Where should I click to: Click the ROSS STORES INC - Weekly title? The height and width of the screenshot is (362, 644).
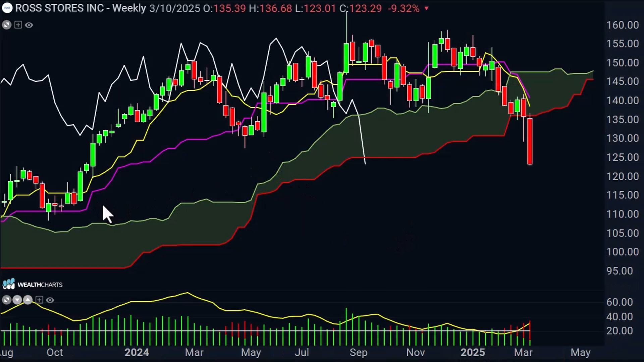click(80, 8)
